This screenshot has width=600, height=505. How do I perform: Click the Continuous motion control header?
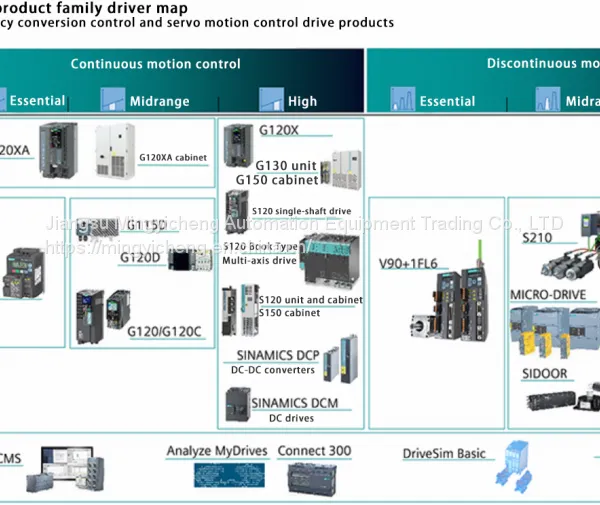[156, 64]
